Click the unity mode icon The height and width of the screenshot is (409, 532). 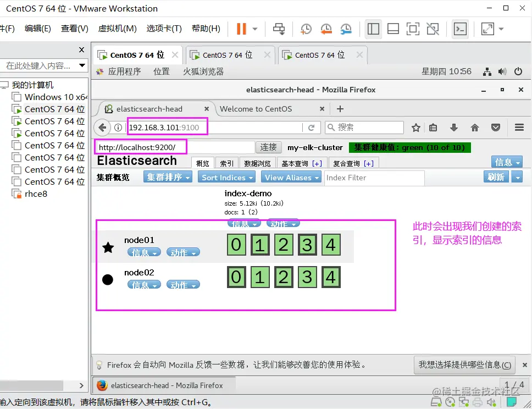(x=433, y=29)
